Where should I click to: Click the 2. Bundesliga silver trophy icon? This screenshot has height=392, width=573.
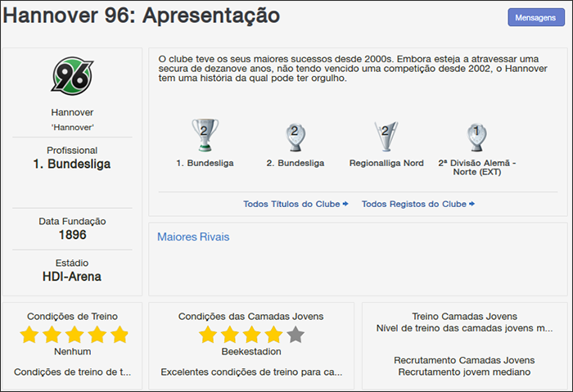[x=296, y=133]
